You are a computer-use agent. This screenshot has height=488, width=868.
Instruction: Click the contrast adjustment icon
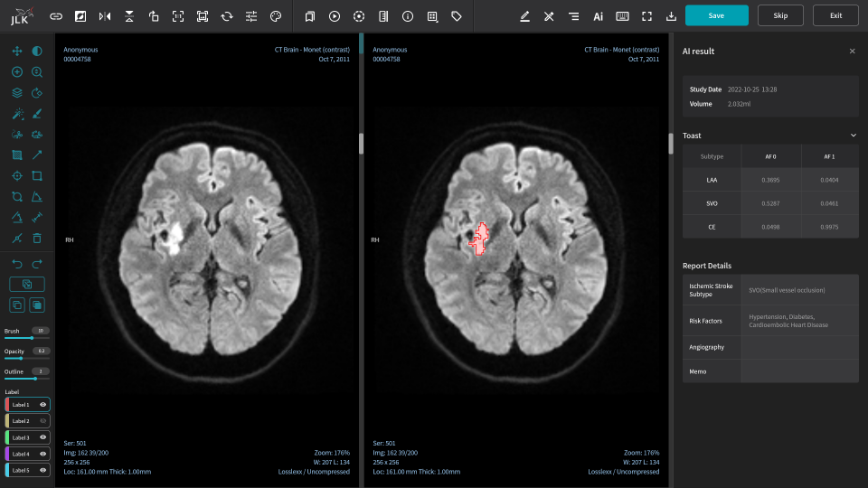point(37,52)
